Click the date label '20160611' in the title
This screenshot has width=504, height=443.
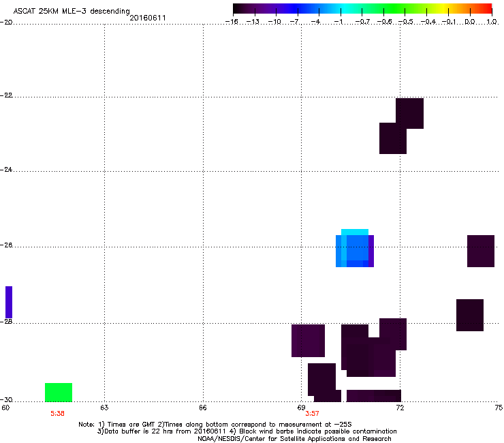pyautogui.click(x=148, y=18)
